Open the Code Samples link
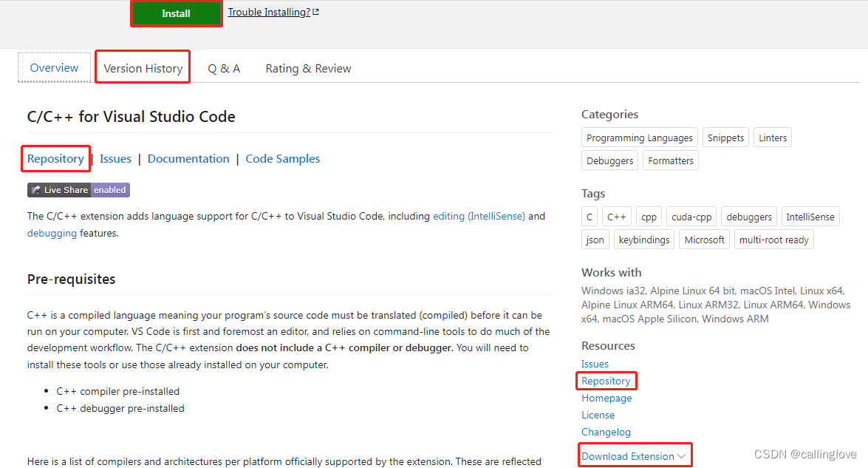Viewport: 868px width, 468px height. click(x=283, y=158)
